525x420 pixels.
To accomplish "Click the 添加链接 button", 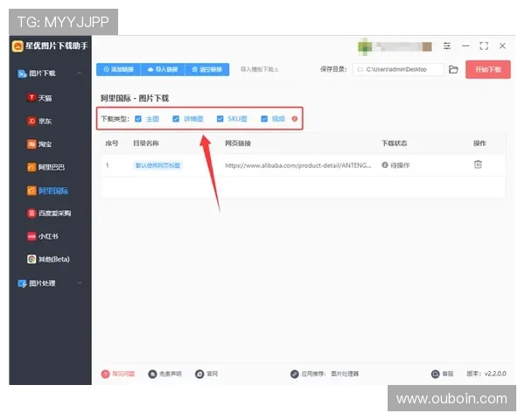I will [118, 69].
